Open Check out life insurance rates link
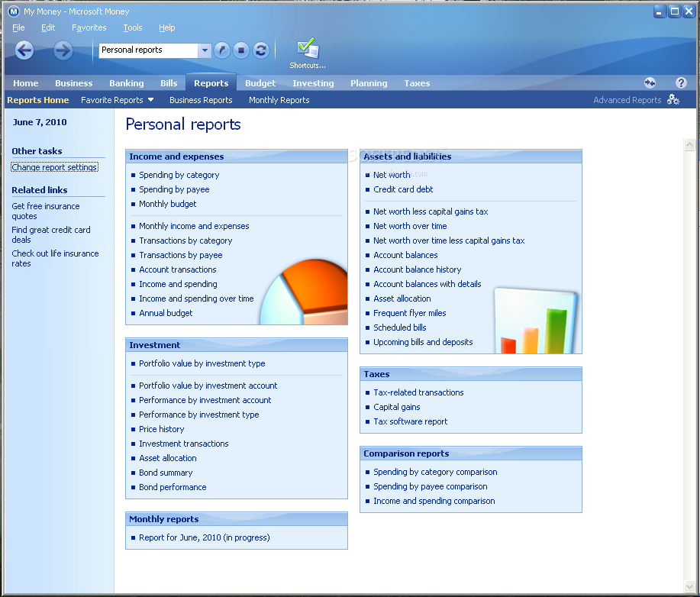This screenshot has height=597, width=700. point(55,259)
